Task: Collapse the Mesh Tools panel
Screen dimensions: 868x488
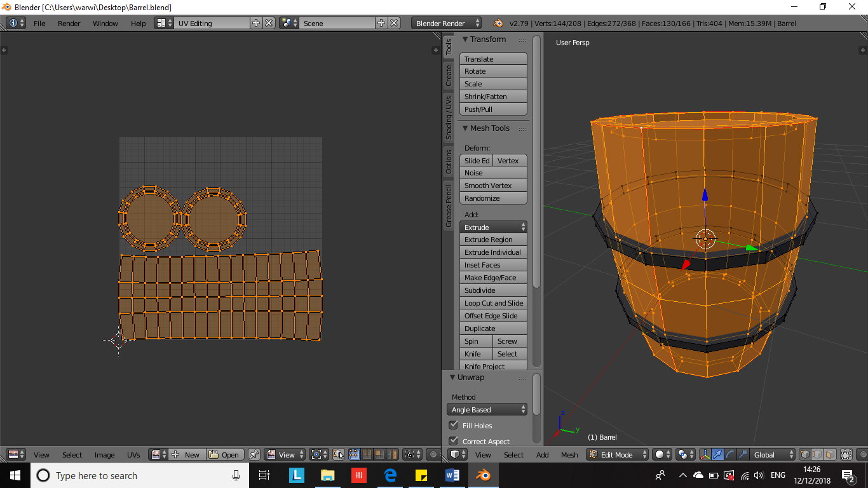Action: tap(465, 128)
